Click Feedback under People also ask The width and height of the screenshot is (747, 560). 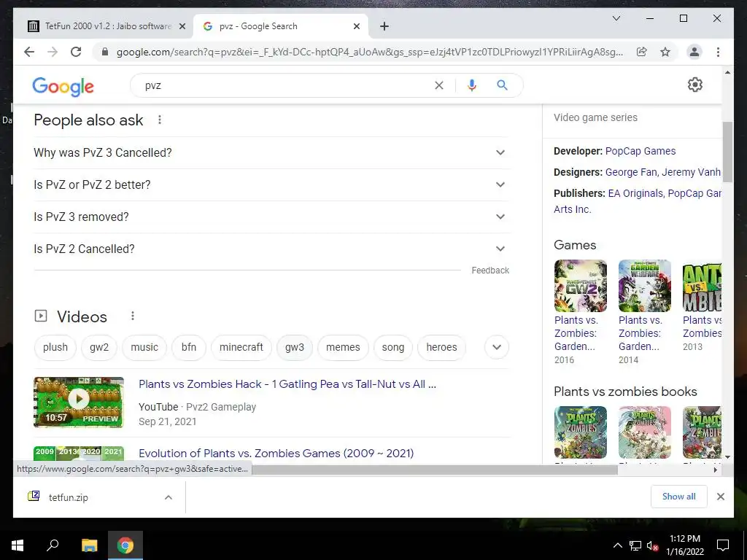click(490, 271)
